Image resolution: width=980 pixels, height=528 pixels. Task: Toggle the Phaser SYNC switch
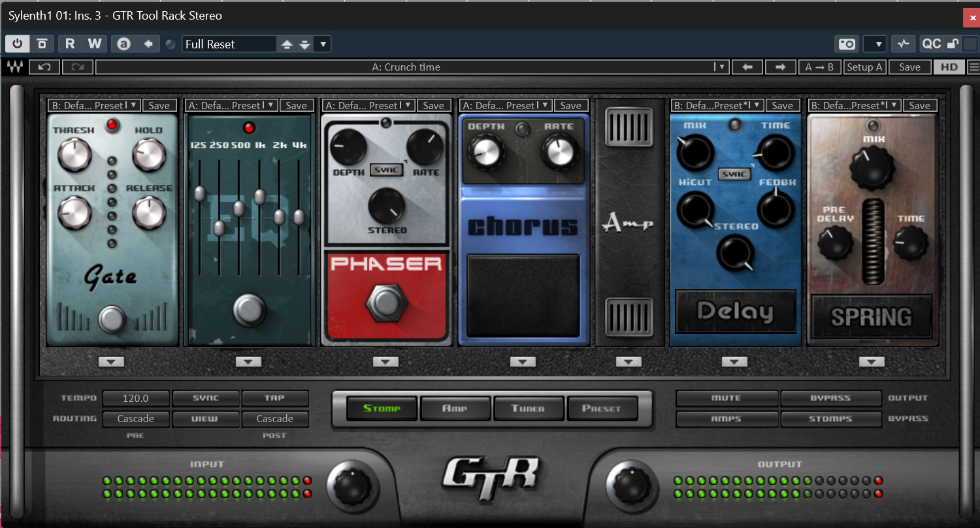pos(385,170)
